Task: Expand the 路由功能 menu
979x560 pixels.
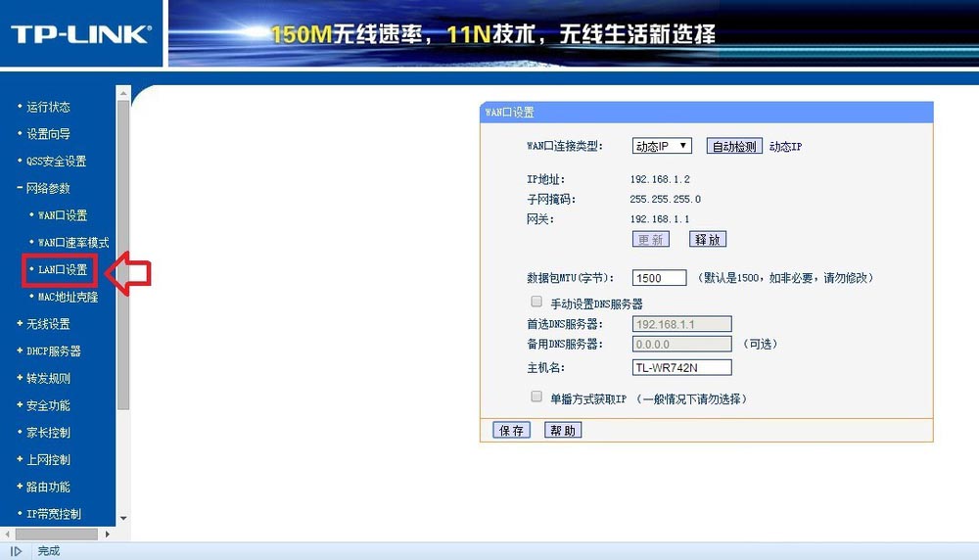Action: [x=43, y=487]
